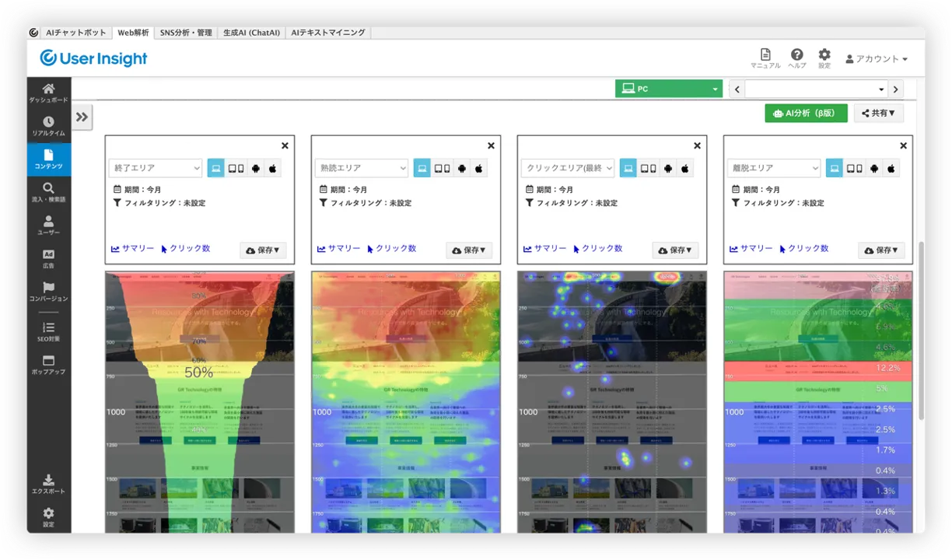Switch to the AIテキストマイニング tab

pos(327,33)
